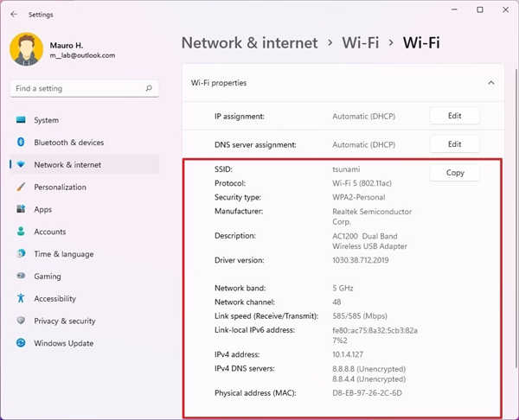Select the Personalization paintbrush icon
The width and height of the screenshot is (519, 420).
[21, 187]
